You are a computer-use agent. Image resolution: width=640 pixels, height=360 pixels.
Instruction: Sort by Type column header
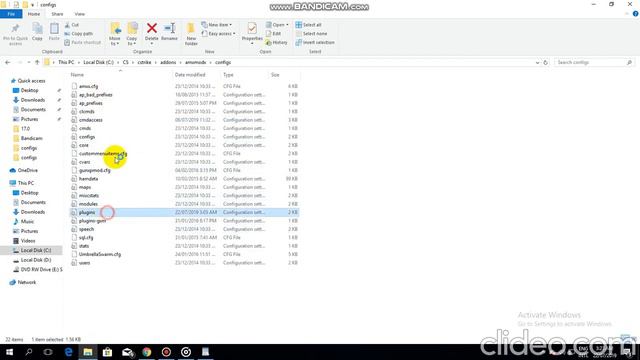[228, 75]
